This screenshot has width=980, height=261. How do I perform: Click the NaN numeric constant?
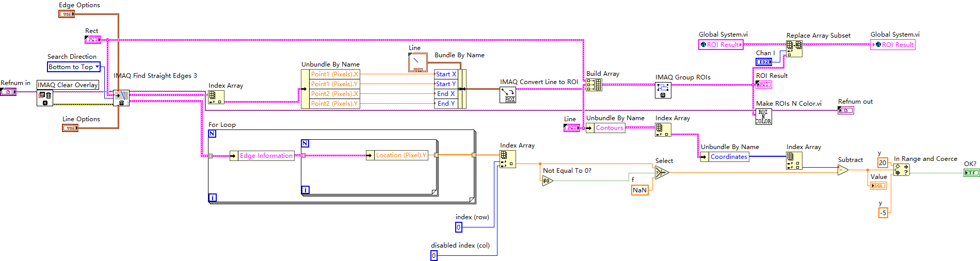pyautogui.click(x=640, y=190)
